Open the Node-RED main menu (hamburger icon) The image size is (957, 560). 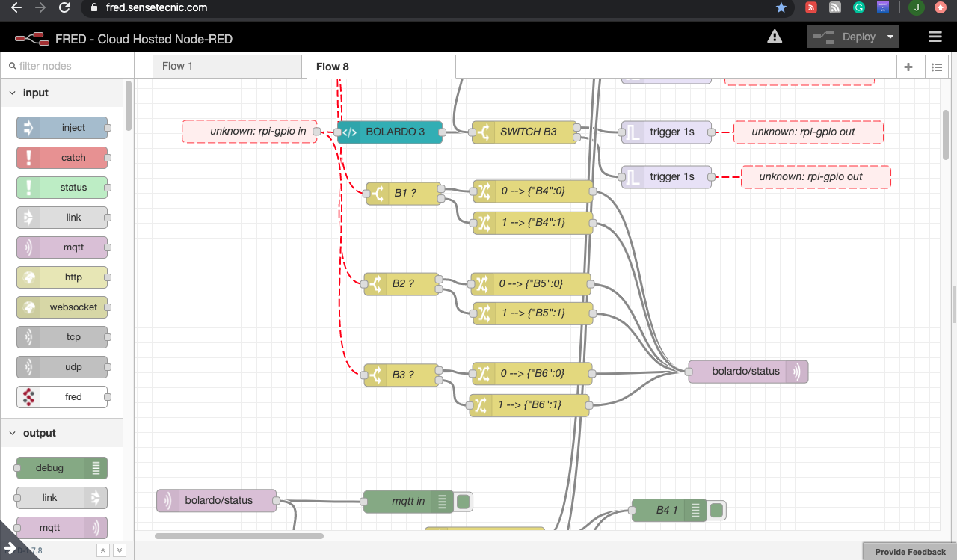point(935,37)
